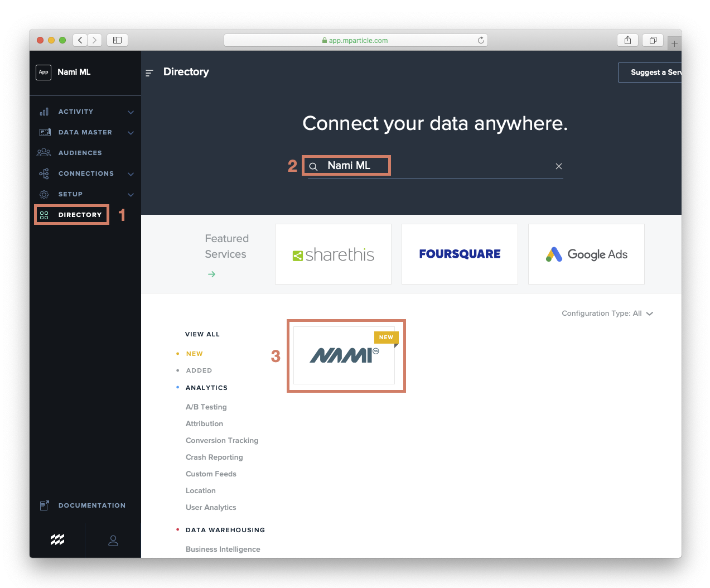Image resolution: width=710 pixels, height=588 pixels.
Task: Click the mParticle logo icon
Action: [57, 539]
